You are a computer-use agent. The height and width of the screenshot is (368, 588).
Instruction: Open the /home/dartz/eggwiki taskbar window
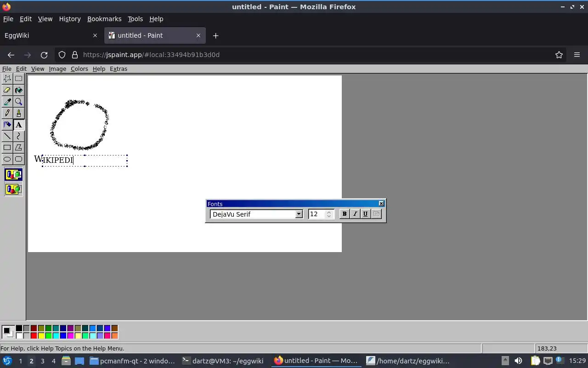[408, 361]
